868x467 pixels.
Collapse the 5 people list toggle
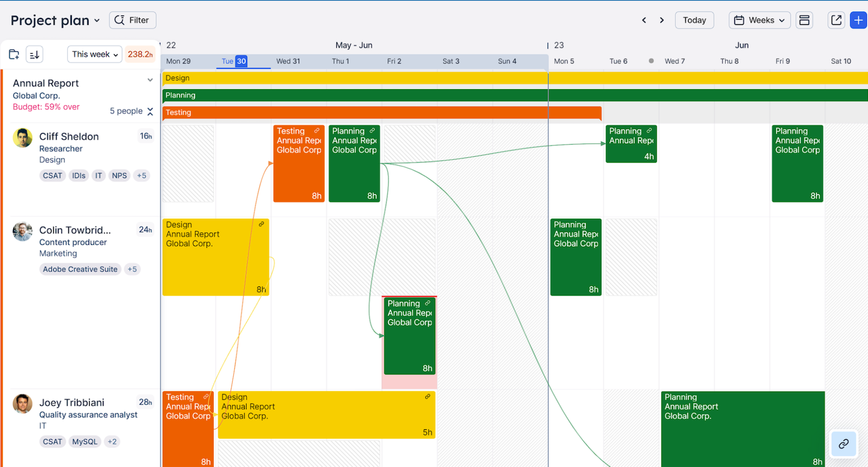pos(150,111)
